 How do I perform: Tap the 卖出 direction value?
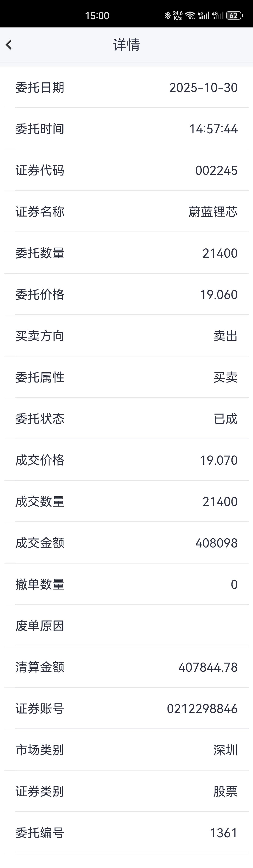tap(225, 336)
